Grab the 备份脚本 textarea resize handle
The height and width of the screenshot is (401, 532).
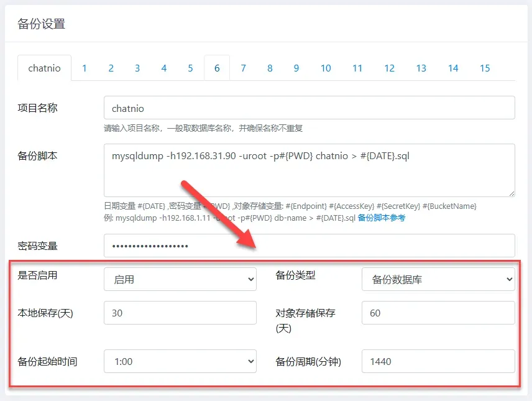click(x=511, y=193)
